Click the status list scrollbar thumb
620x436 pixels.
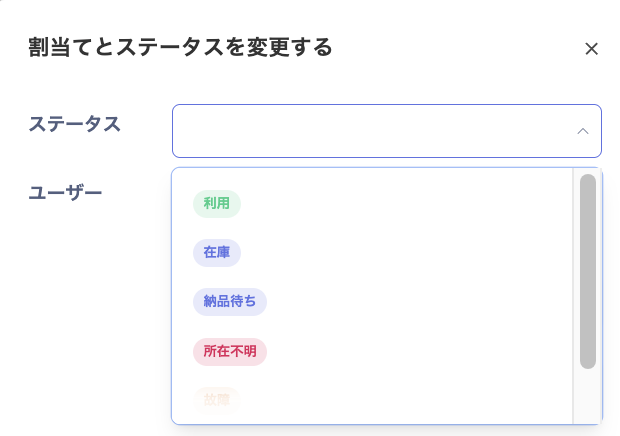588,270
